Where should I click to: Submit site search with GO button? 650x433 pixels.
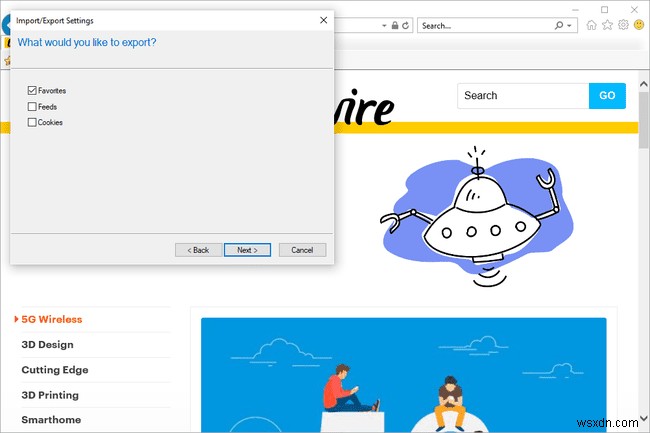(607, 96)
